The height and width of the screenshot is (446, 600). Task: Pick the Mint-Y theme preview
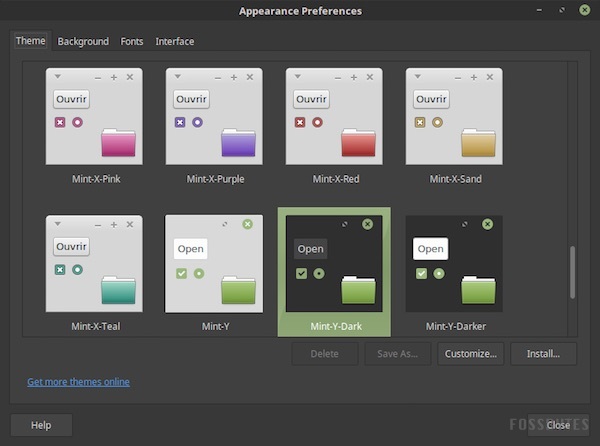pyautogui.click(x=214, y=264)
